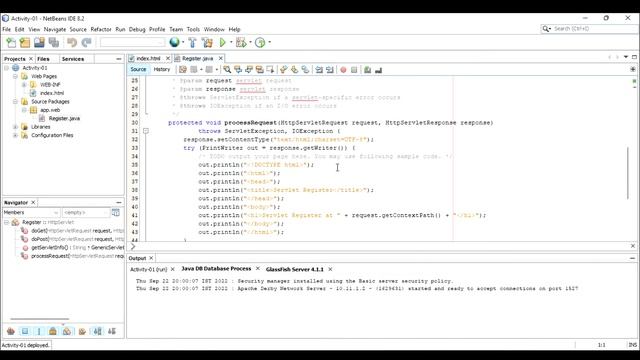Viewport: 640px width, 360px height.
Task: Click the Build Project hammer icon
Action: 192,42
